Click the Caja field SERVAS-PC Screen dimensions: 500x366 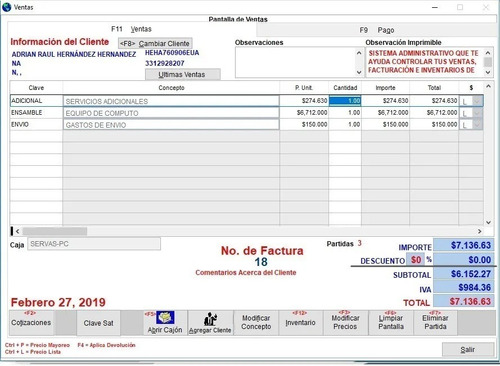[94, 244]
